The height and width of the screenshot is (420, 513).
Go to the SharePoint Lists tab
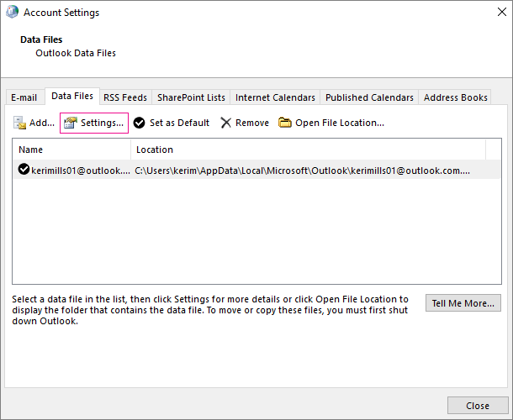point(191,97)
